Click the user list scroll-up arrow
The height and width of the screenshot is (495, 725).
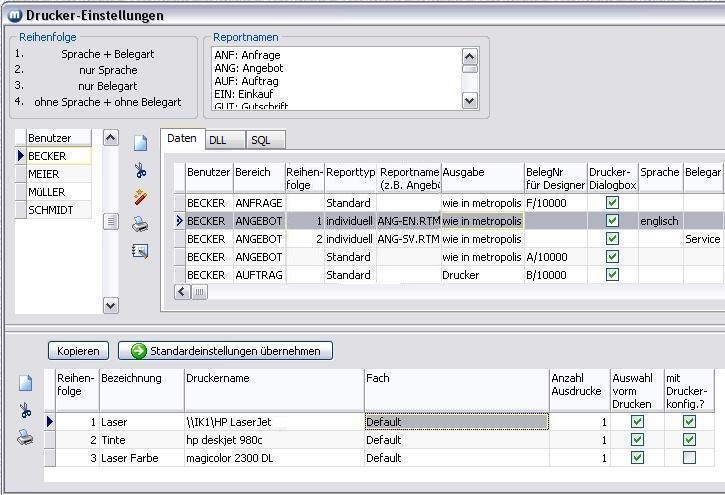tap(111, 138)
